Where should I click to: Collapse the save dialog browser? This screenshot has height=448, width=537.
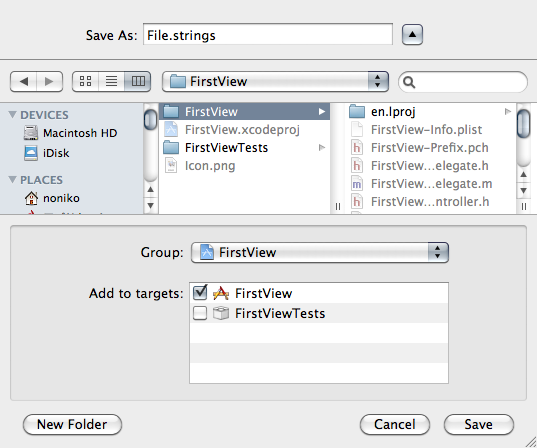pyautogui.click(x=412, y=35)
